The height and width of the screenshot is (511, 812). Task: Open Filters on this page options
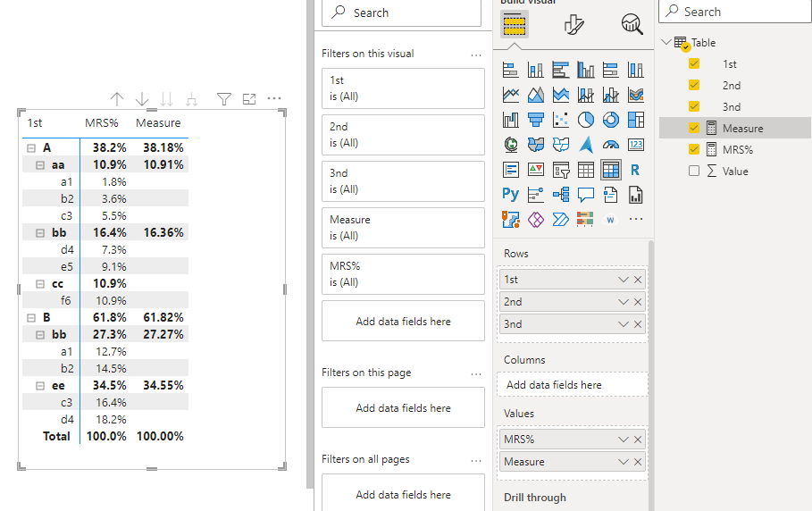(476, 373)
